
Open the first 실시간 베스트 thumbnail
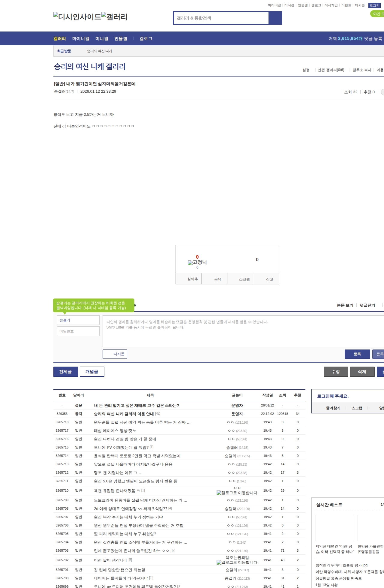tap(335, 528)
